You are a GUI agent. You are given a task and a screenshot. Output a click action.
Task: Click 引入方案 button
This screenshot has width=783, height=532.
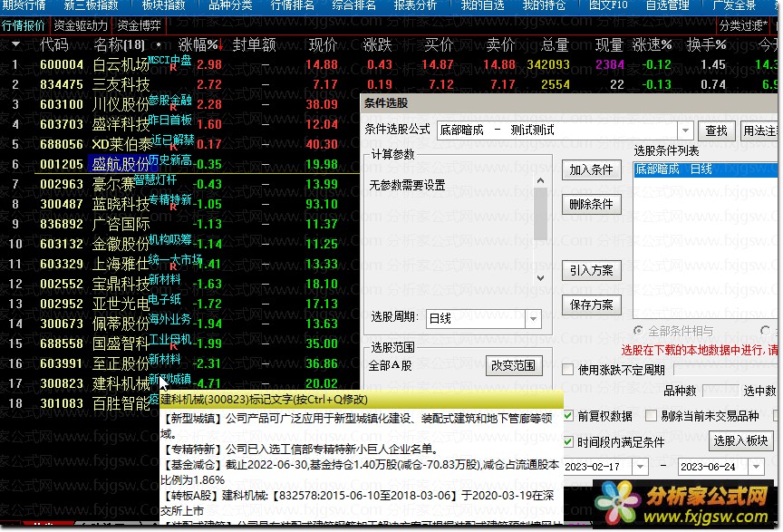pyautogui.click(x=591, y=270)
